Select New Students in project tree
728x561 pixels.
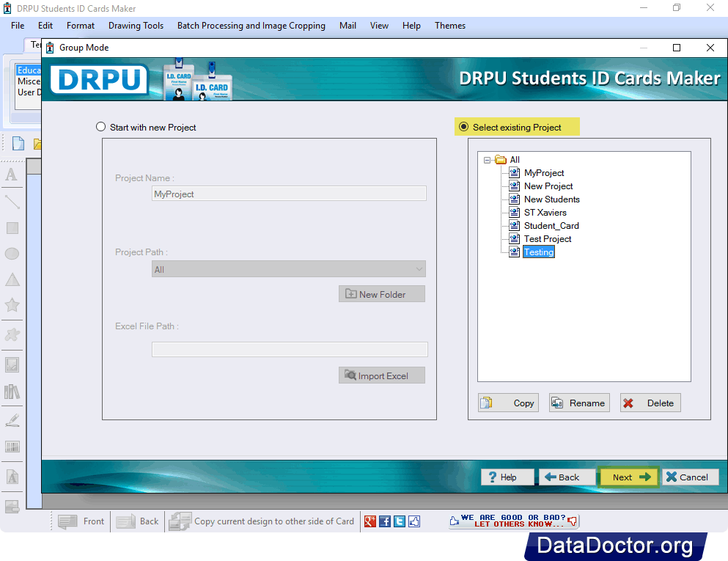tap(551, 199)
